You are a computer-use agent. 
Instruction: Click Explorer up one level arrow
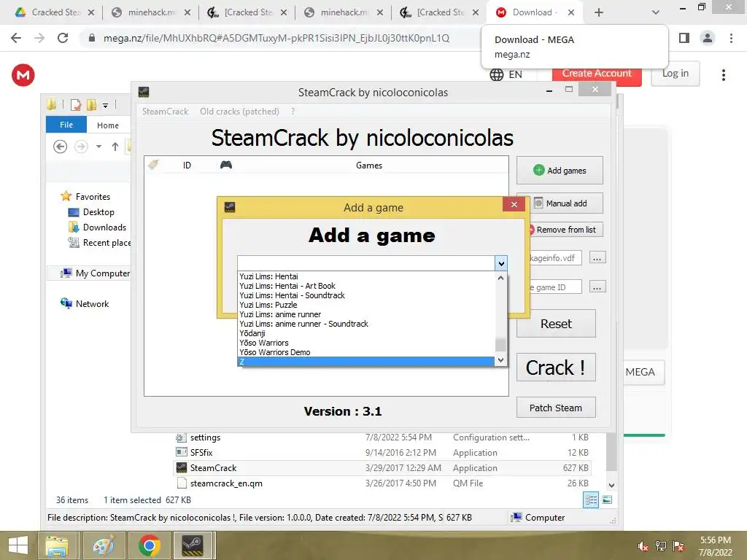tap(115, 147)
